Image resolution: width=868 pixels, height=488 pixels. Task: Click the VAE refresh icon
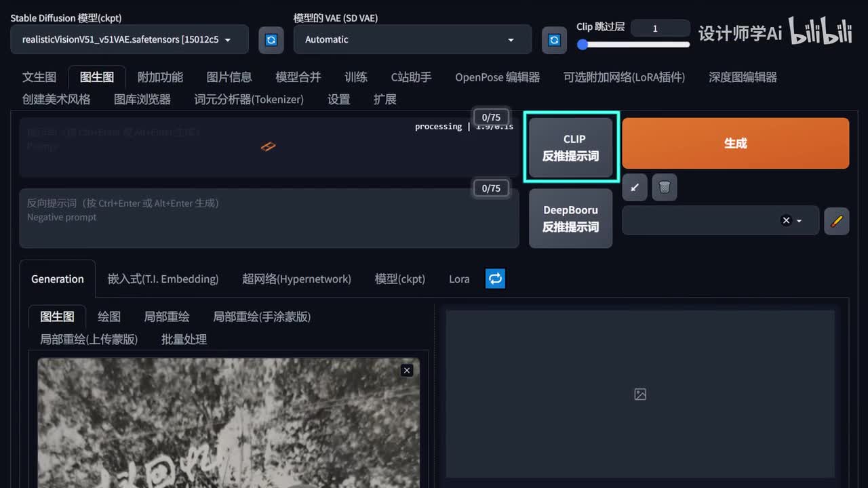pos(554,40)
